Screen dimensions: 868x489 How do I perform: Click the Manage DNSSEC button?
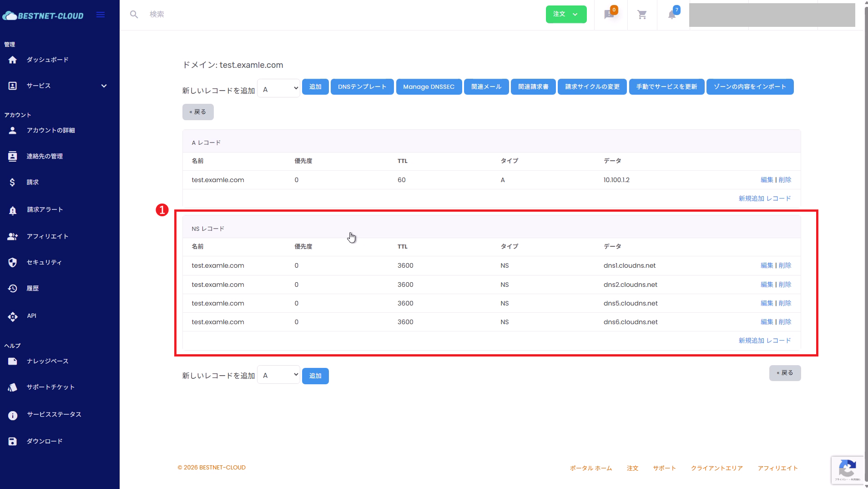pyautogui.click(x=429, y=87)
